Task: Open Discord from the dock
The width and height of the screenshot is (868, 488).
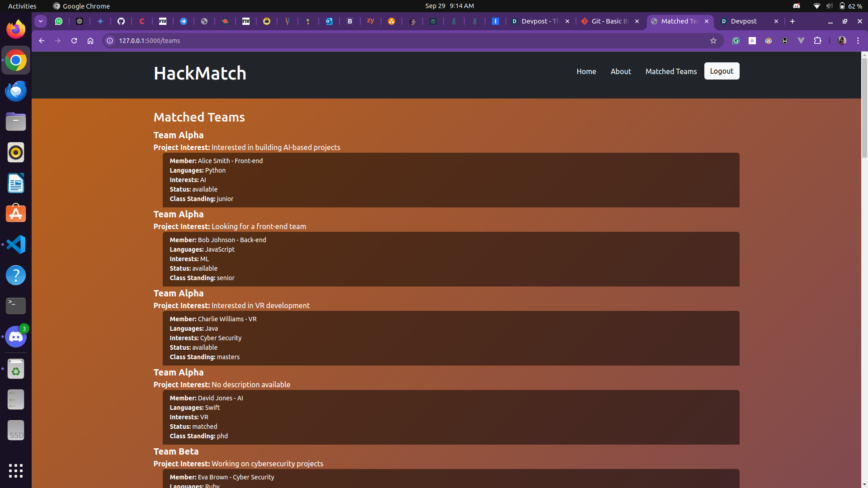Action: (x=16, y=337)
